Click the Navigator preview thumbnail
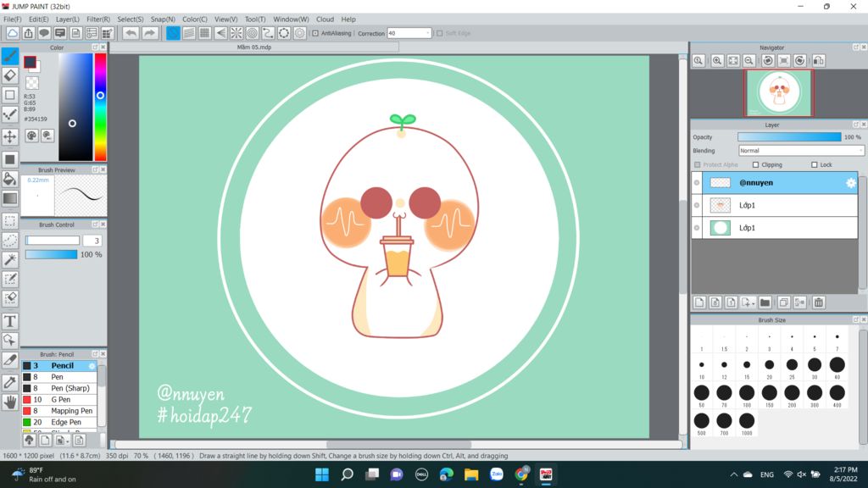Screen dimensions: 868x488 (x=779, y=92)
